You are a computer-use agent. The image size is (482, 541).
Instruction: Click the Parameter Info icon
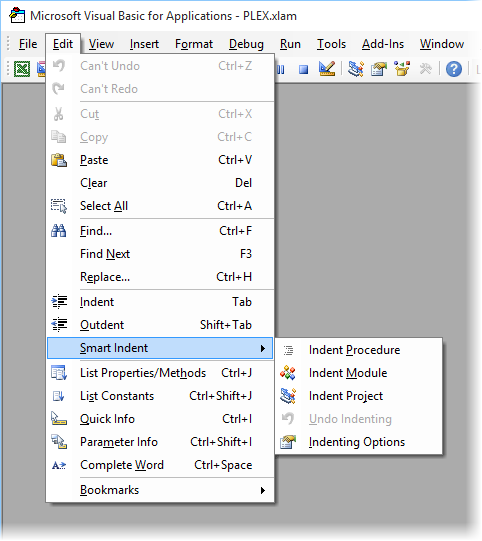pos(59,442)
